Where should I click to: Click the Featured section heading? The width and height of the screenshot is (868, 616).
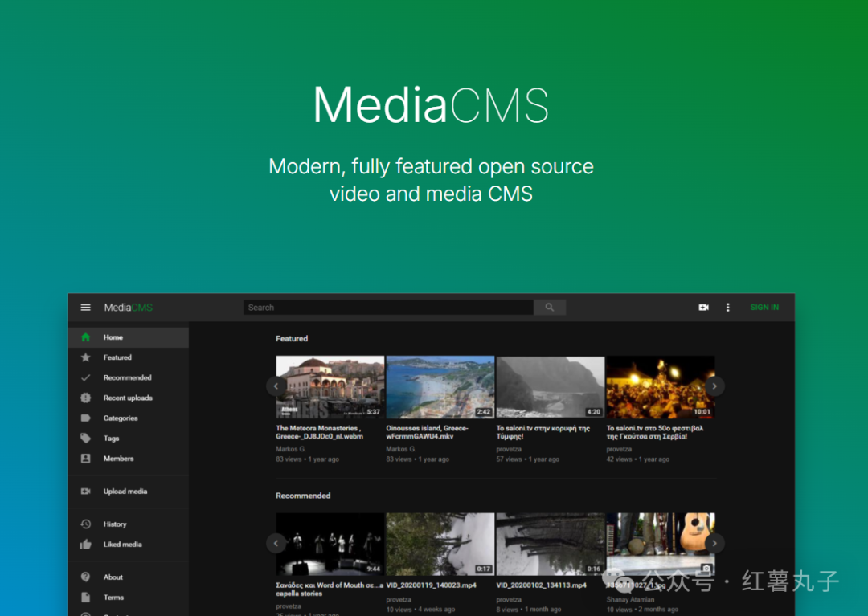[292, 338]
